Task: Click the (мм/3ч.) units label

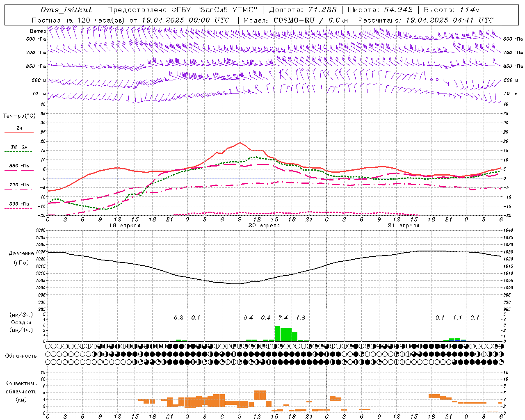Action: coord(21,315)
